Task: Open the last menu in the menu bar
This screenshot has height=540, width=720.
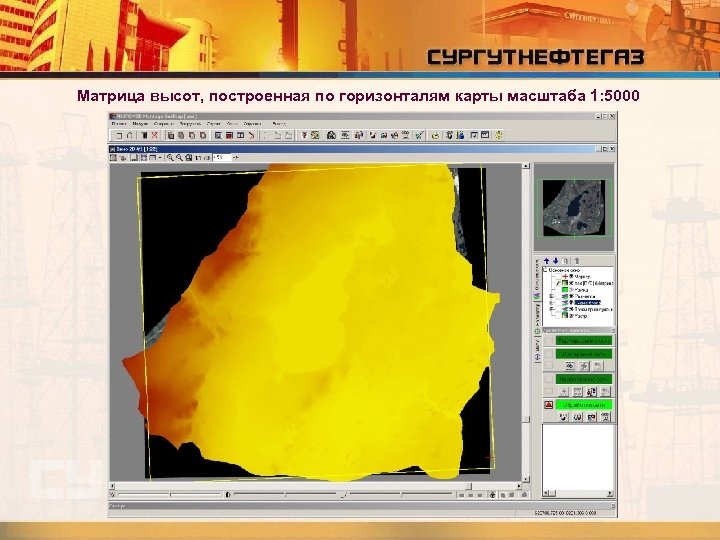Action: [279, 124]
